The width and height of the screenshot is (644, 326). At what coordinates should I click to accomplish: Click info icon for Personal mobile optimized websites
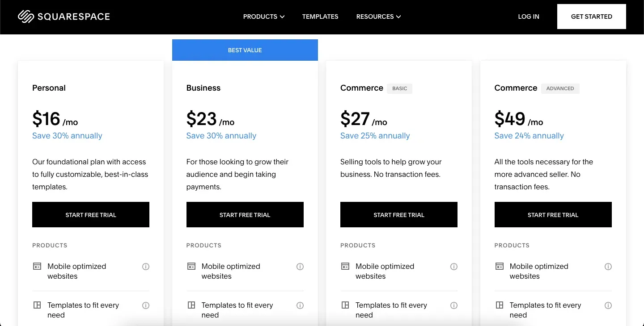coord(146,267)
